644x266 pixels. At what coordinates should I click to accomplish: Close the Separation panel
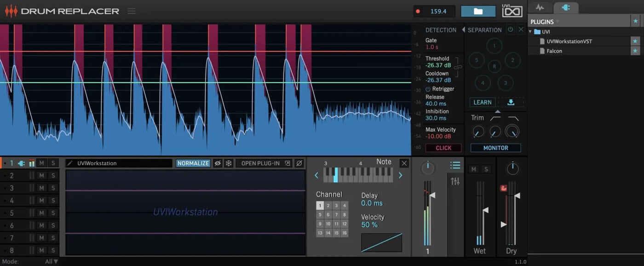click(x=521, y=29)
